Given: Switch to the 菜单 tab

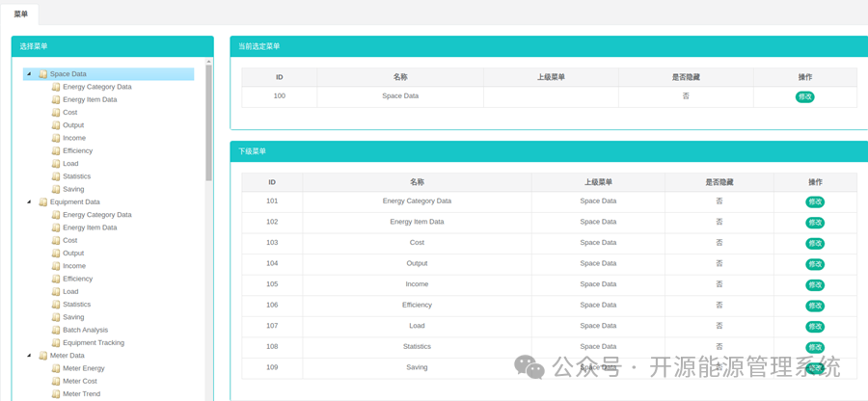Looking at the screenshot, I should tap(21, 14).
